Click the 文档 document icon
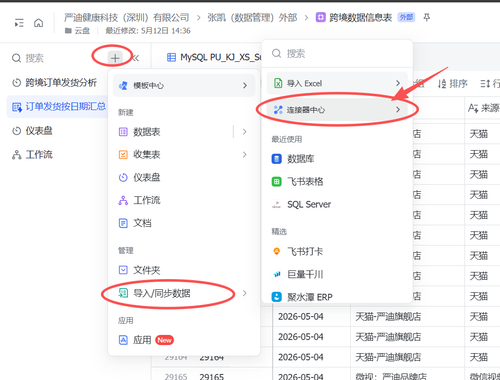 coord(123,223)
